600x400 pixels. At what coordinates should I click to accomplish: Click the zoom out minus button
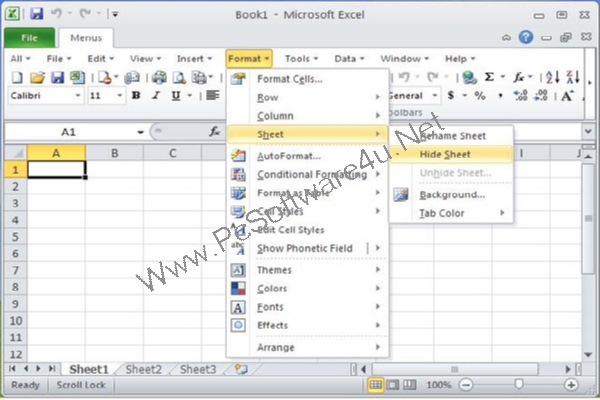466,385
